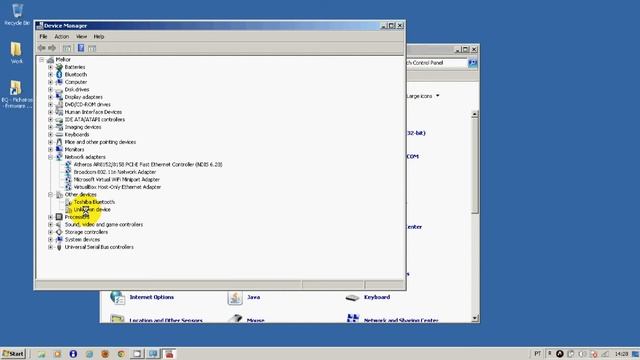640x360 pixels.
Task: Click the Keyboard icon in Control Panel
Action: (352, 298)
